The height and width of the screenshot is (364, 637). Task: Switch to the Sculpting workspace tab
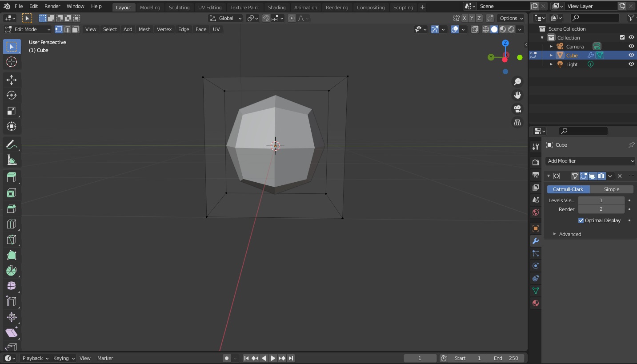coord(179,8)
